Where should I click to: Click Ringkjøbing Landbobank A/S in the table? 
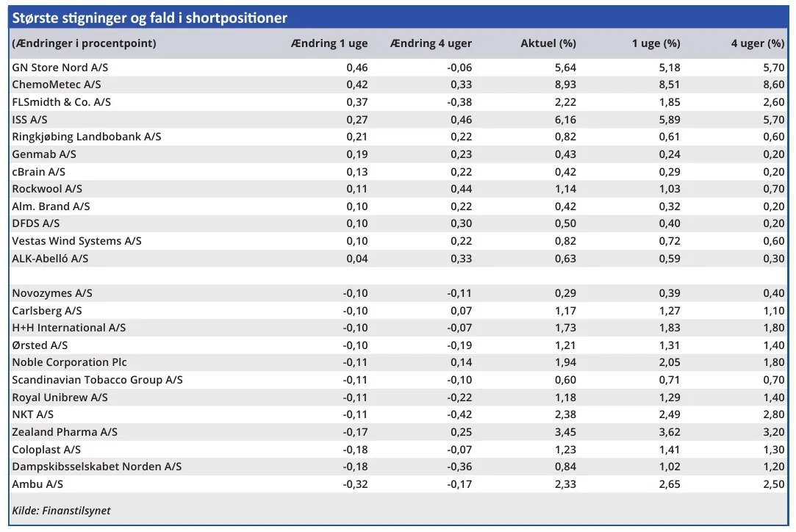tap(87, 137)
